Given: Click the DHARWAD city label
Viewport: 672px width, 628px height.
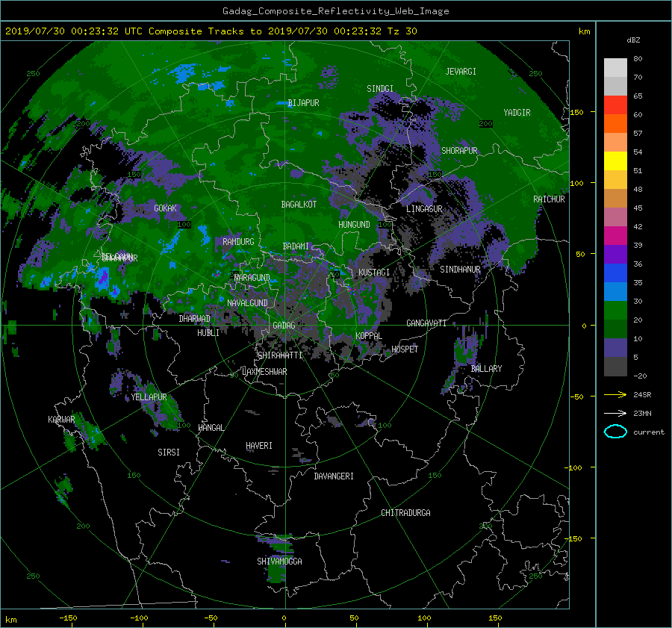Looking at the screenshot, I should (x=195, y=319).
